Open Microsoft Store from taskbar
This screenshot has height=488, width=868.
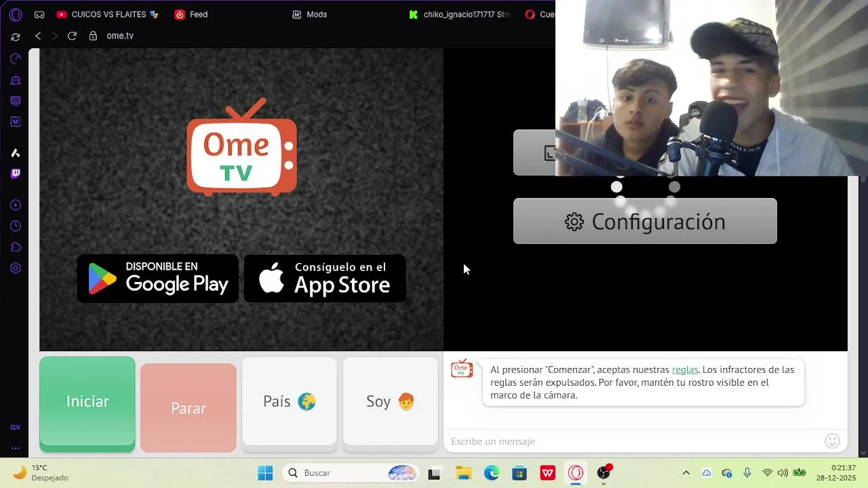519,473
